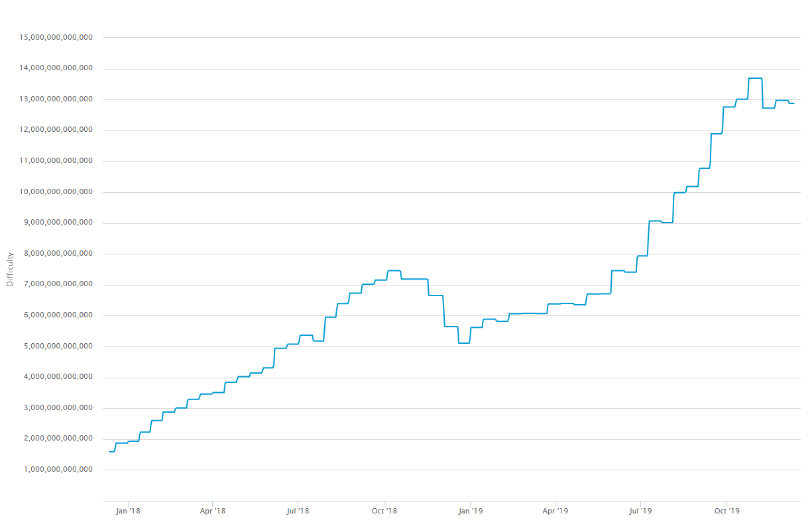Click the Difficulty axis title
Image resolution: width=812 pixels, height=530 pixels.
9,269
